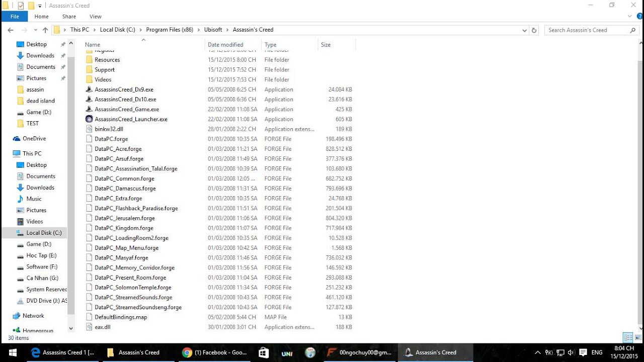Screen dimensions: 644x362
Task: Open Hoc Tap (E:) drive
Action: click(x=41, y=255)
